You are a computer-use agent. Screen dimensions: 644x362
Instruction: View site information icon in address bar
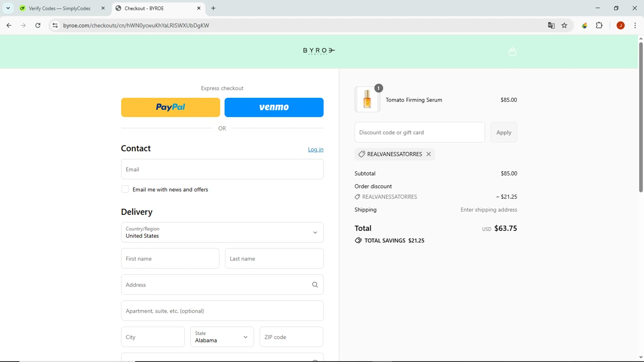(55, 25)
